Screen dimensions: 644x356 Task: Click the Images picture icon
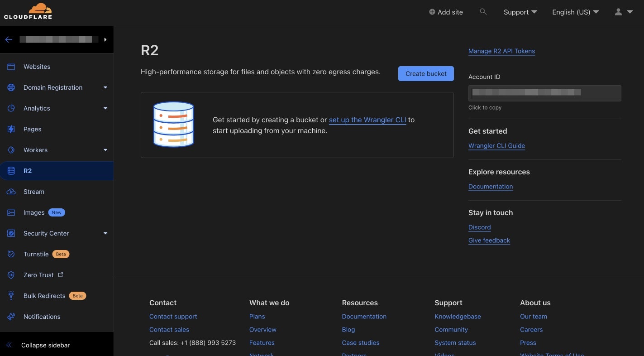point(11,212)
